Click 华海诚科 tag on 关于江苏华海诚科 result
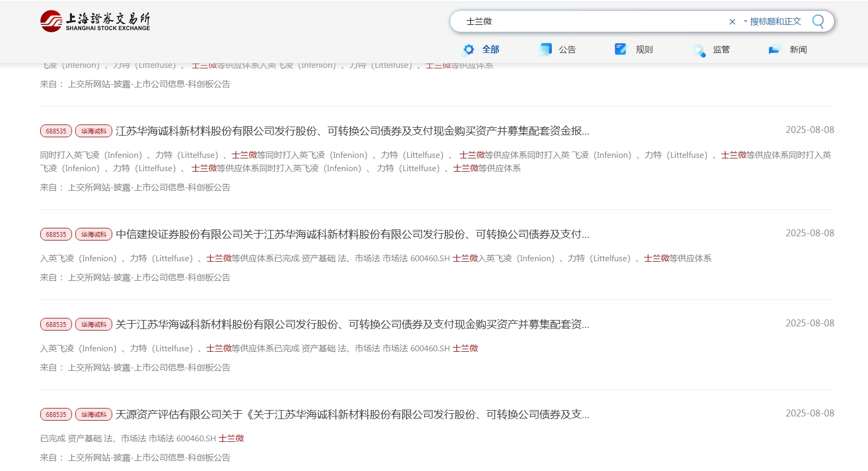The image size is (868, 471). (94, 324)
